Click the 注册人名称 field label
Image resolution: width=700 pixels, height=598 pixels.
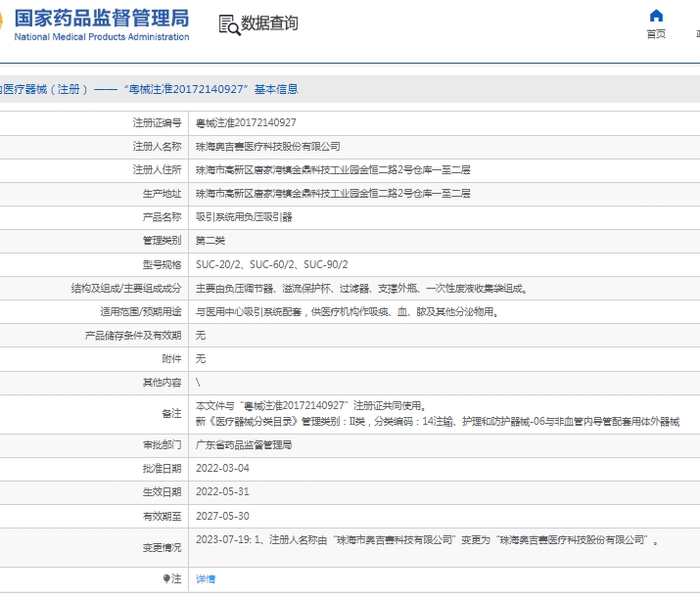click(158, 147)
